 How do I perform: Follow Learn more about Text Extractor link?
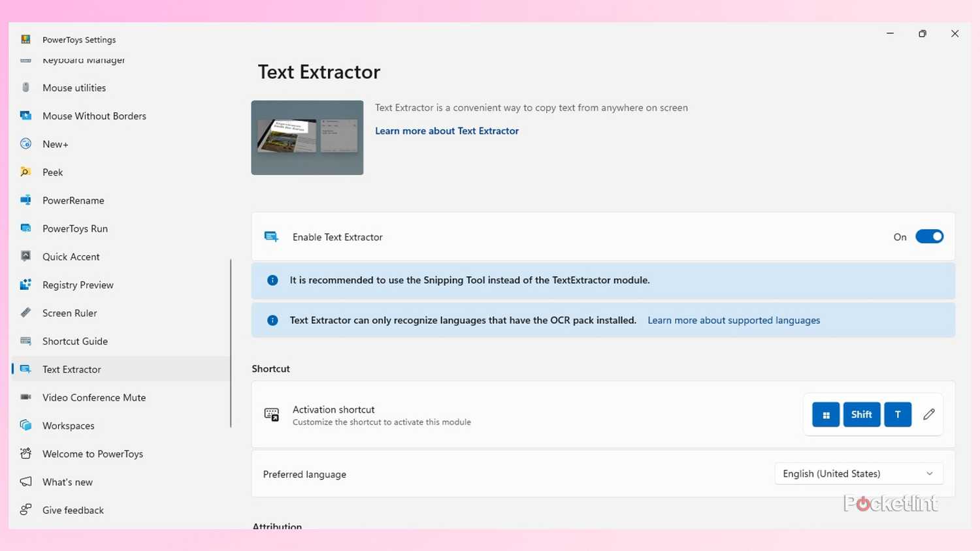(447, 131)
